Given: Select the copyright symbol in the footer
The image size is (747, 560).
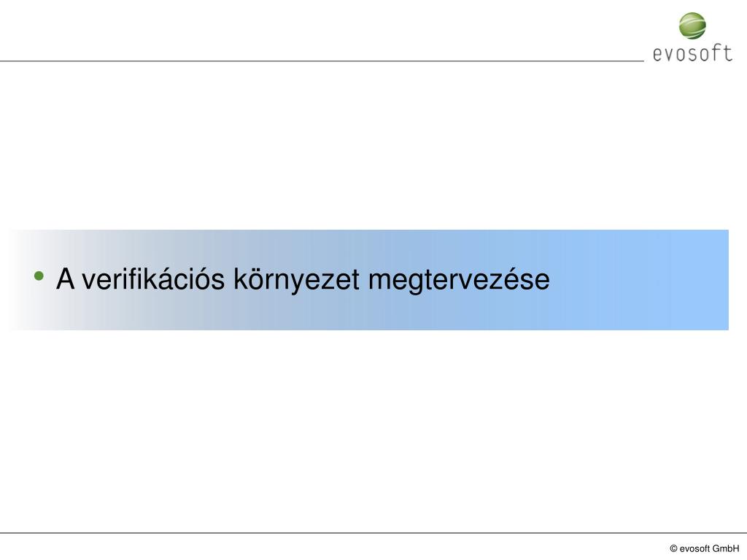Looking at the screenshot, I should (x=673, y=548).
